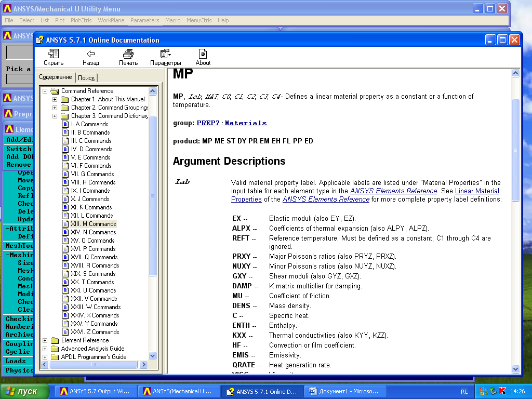532x399 pixels.
Task: Click scroll-up arrow of document pane
Action: click(515, 73)
